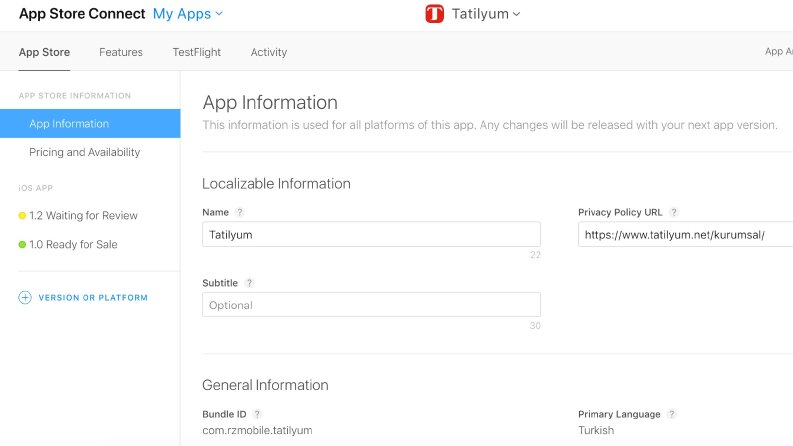
Task: Click the App Information page heading
Action: (270, 103)
